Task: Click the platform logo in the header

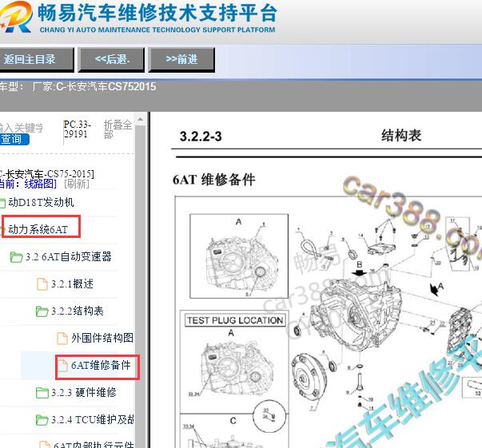Action: click(16, 18)
